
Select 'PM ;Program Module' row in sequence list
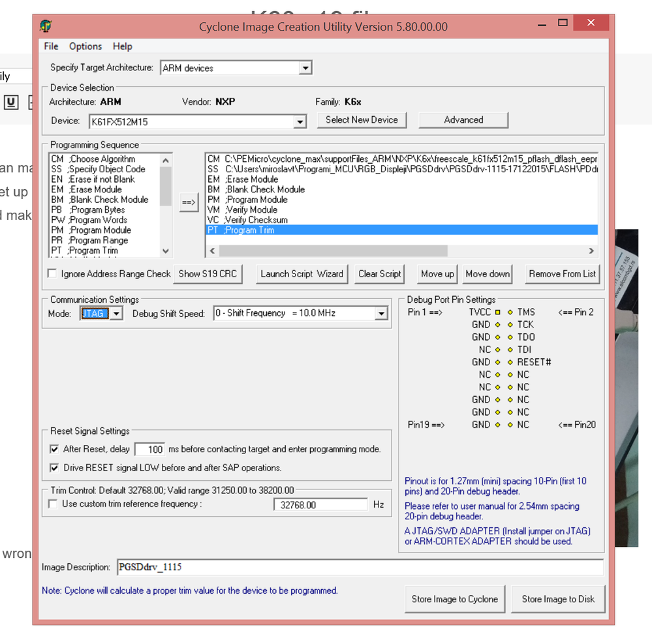[x=401, y=200]
